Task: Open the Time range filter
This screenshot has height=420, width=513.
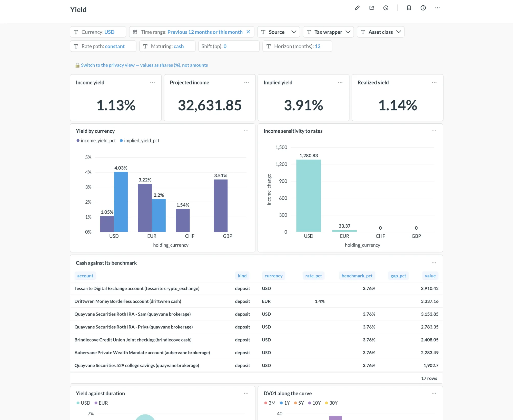Action: coord(192,32)
